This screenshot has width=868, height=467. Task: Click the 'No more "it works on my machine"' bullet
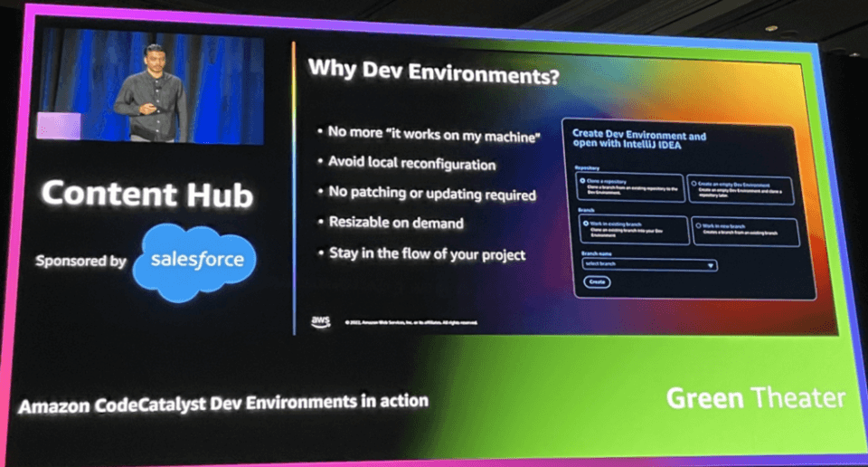pos(433,134)
